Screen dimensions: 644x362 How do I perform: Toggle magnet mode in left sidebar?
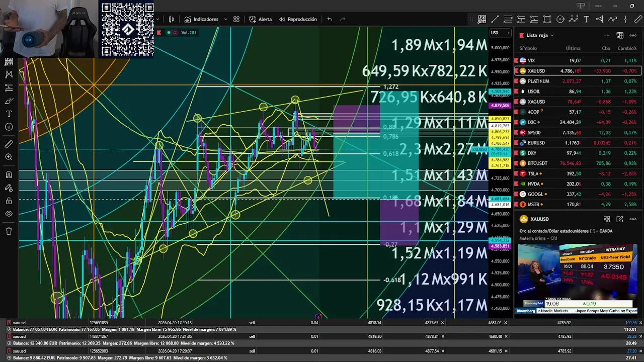(x=9, y=175)
